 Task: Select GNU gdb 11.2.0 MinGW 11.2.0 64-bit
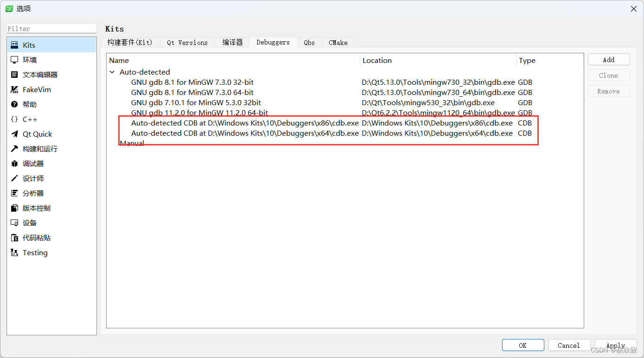click(200, 113)
